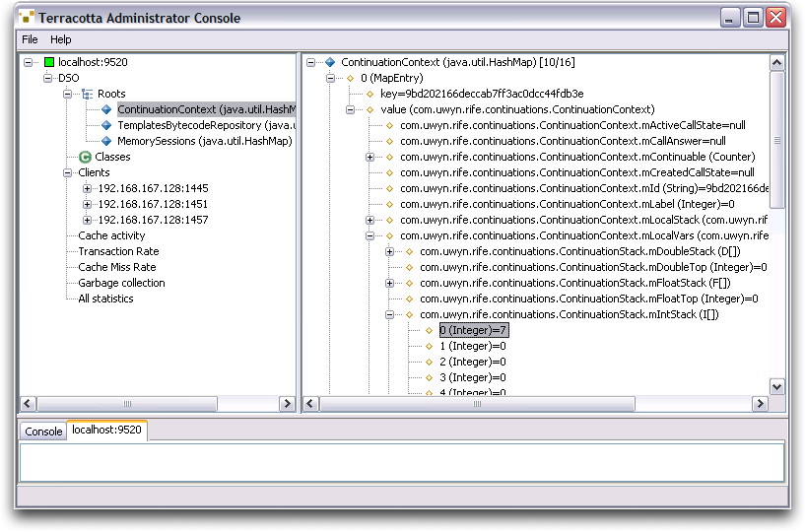Select Cache activity in the tree
This screenshot has height=532, width=805.
111,235
